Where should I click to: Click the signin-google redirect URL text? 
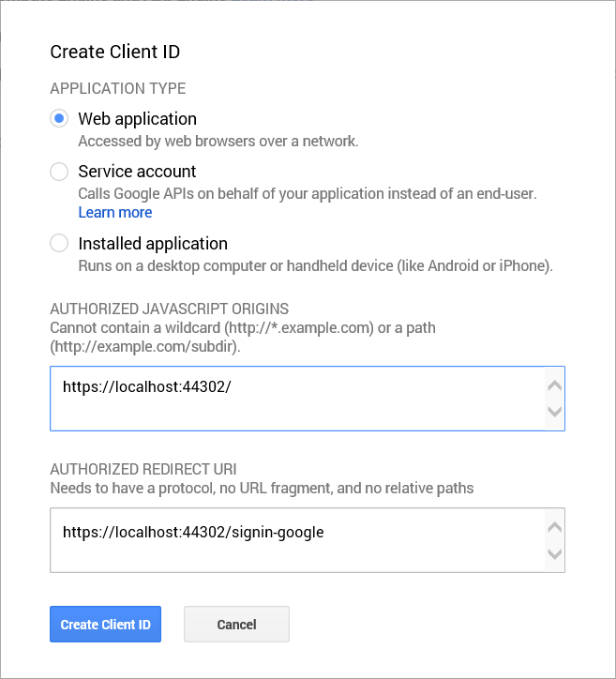193,532
